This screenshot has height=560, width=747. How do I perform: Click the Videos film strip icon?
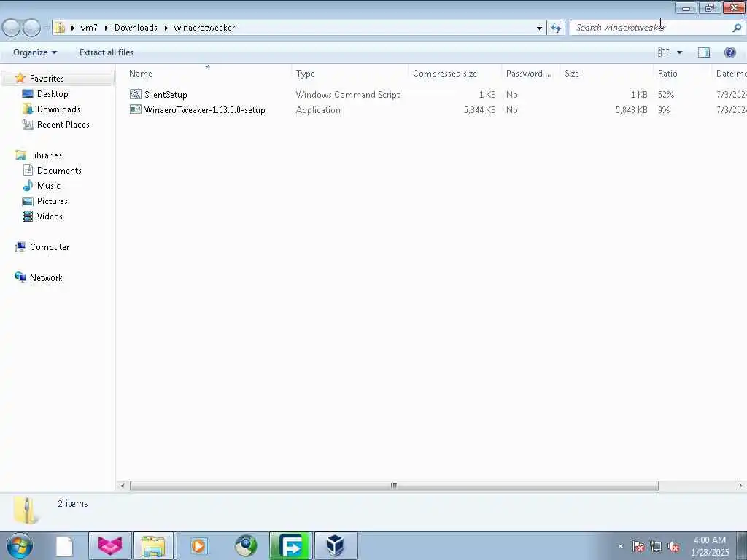point(28,216)
